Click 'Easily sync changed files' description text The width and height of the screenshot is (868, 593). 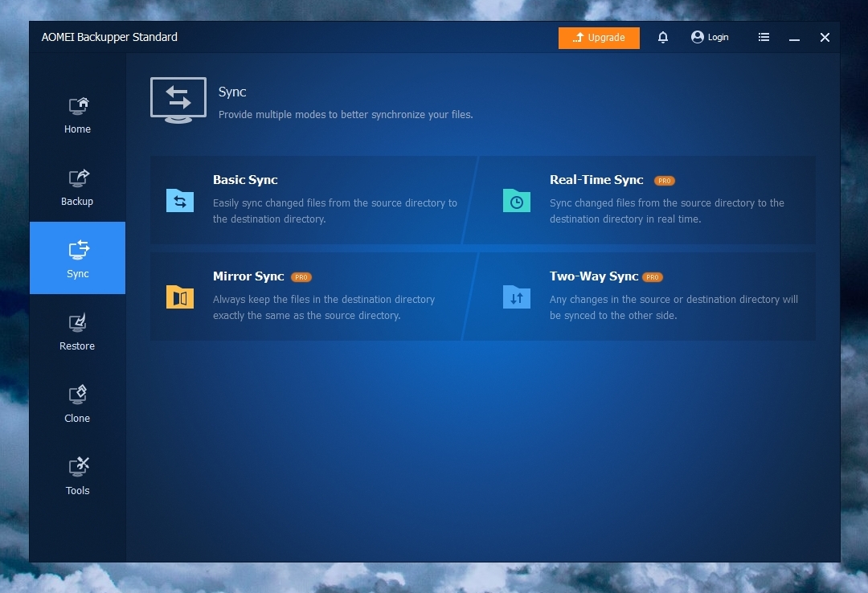(x=335, y=211)
